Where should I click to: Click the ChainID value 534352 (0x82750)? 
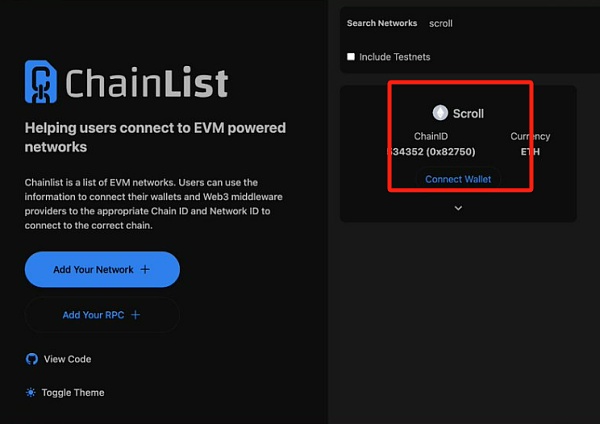tap(433, 153)
